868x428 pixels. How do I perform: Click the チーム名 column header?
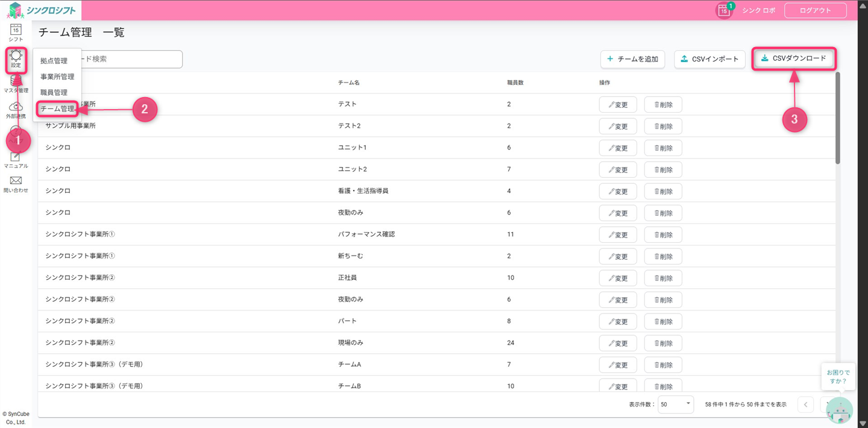coord(348,83)
